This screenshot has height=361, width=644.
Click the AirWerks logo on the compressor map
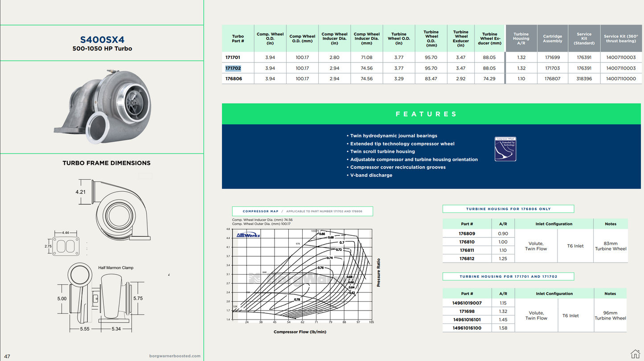(248, 235)
